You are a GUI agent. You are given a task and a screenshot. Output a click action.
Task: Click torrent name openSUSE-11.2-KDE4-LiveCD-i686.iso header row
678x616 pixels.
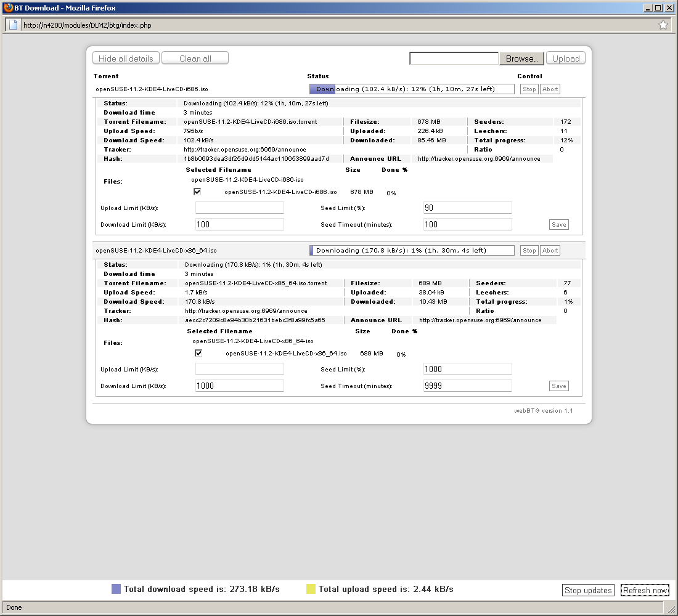click(152, 89)
